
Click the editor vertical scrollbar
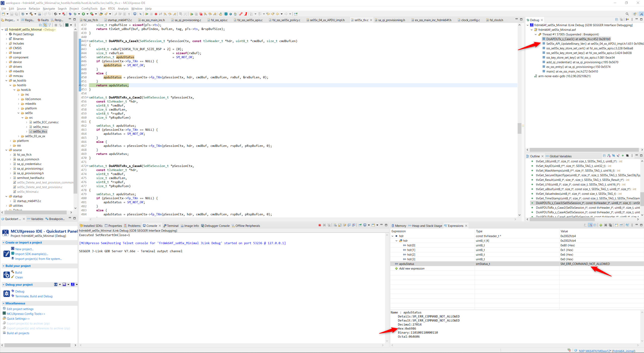(519, 128)
